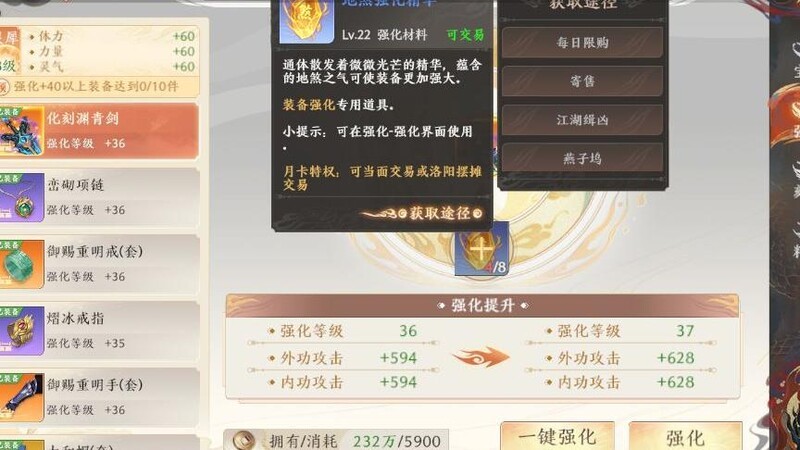
Task: Click the 地煞强化精华 item icon in tooltip
Action: coord(307,20)
